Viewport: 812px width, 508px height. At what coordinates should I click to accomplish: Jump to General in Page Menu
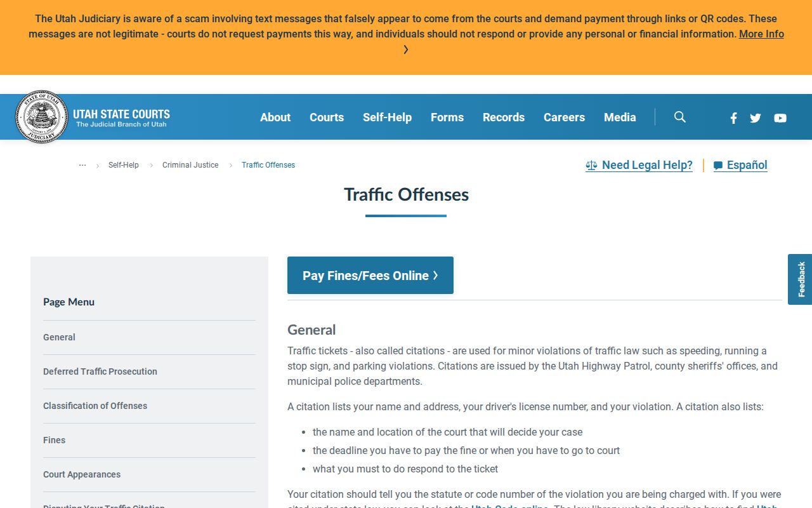(59, 337)
